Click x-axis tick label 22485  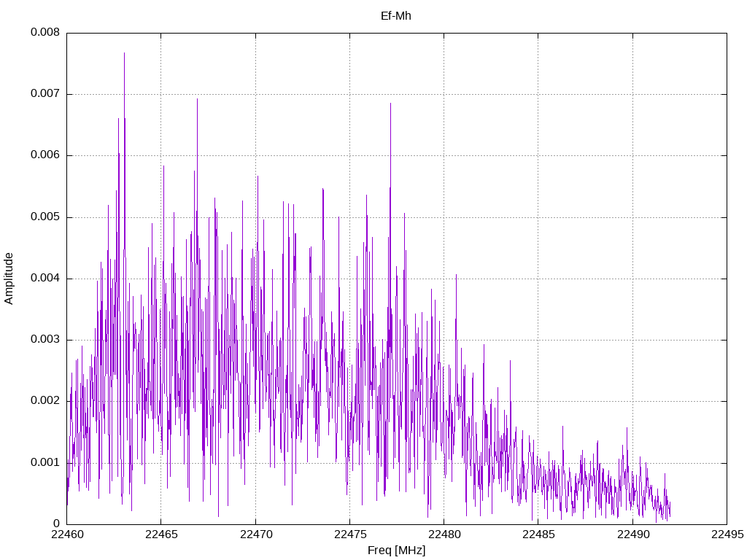(538, 534)
